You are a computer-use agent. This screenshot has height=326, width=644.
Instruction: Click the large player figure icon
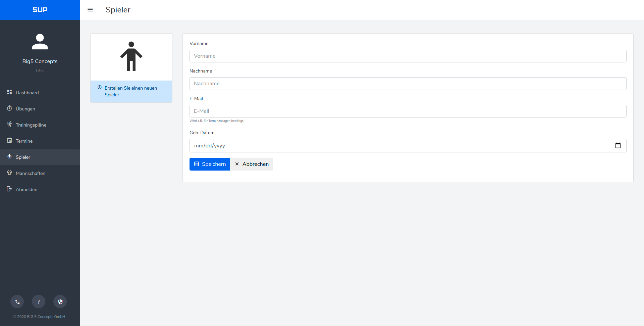[x=131, y=56]
